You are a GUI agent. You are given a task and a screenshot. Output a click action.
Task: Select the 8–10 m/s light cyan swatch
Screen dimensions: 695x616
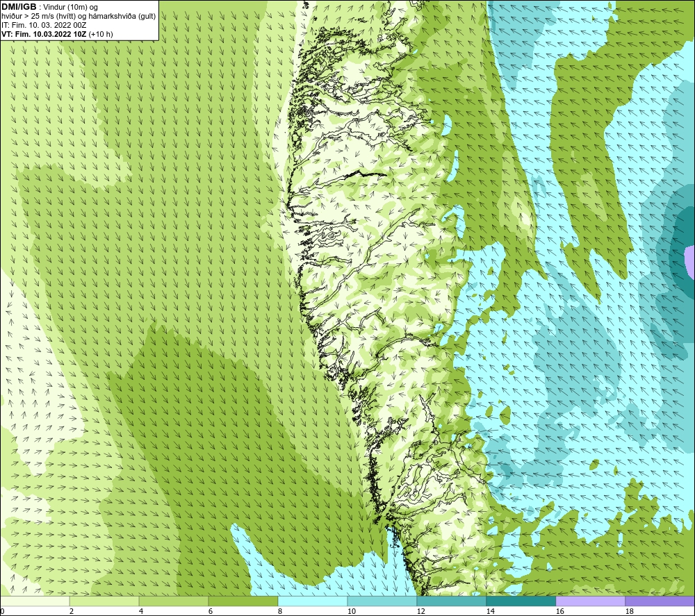tap(313, 601)
